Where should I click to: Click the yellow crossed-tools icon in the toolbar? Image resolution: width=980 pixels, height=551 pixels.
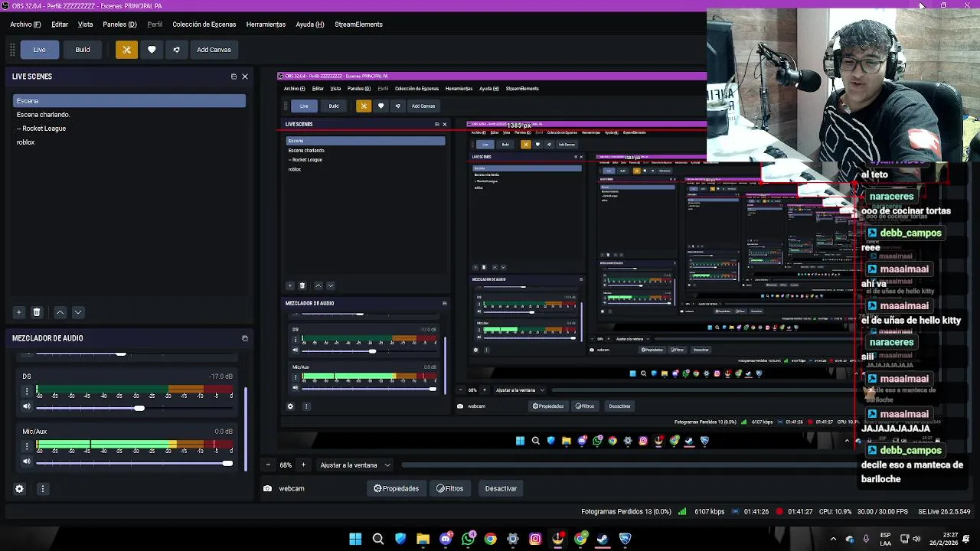pos(126,50)
